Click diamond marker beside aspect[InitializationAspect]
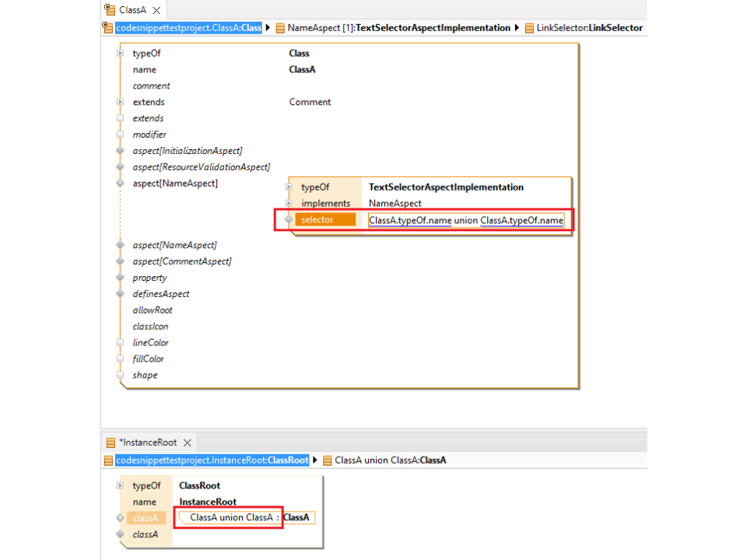 pos(120,151)
